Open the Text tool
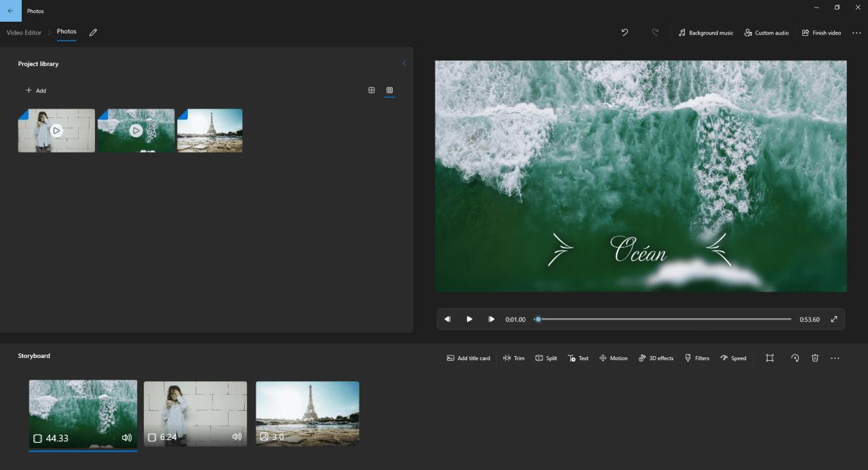The width and height of the screenshot is (868, 470). click(578, 358)
